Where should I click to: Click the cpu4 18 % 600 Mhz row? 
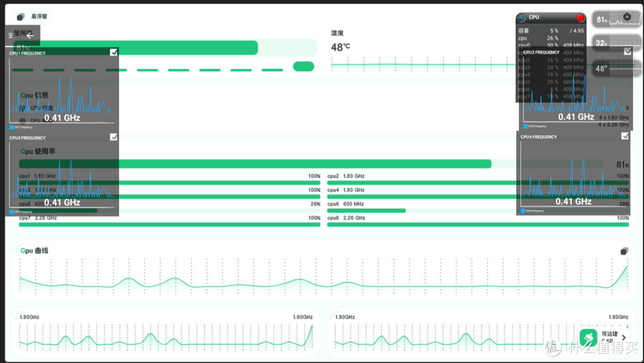[551, 75]
